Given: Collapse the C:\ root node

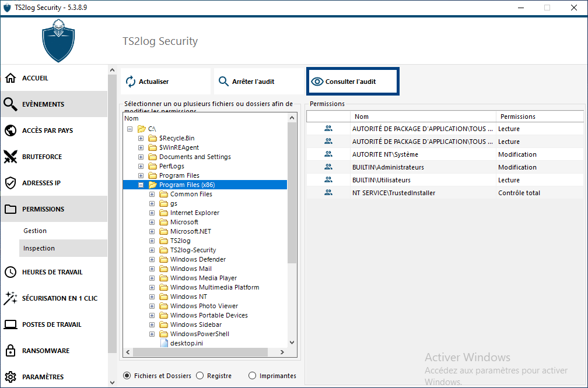Looking at the screenshot, I should click(x=129, y=129).
